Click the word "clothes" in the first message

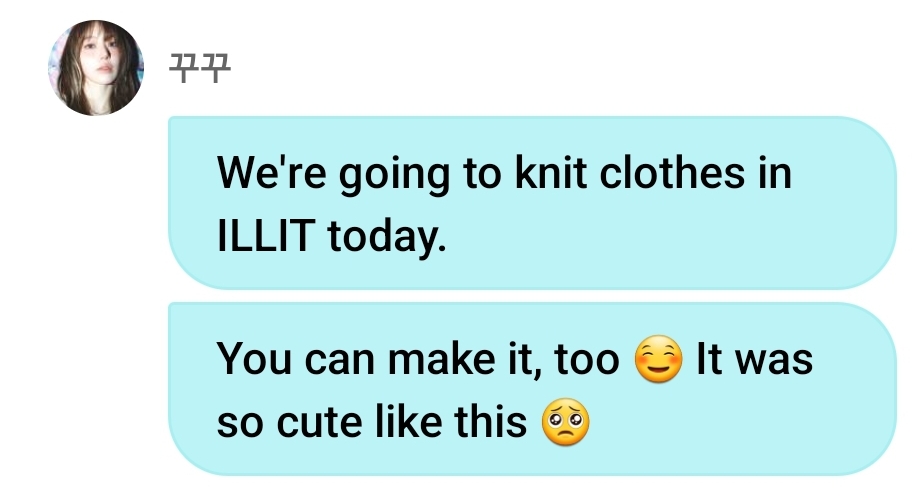673,173
